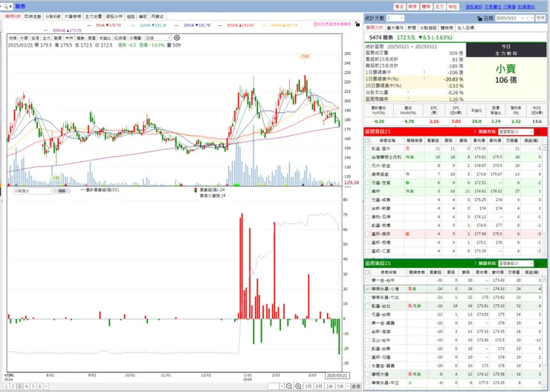Open 關鍵券商 dropdown in red 區間買超15 header
The height and width of the screenshot is (392, 550).
coord(516,131)
